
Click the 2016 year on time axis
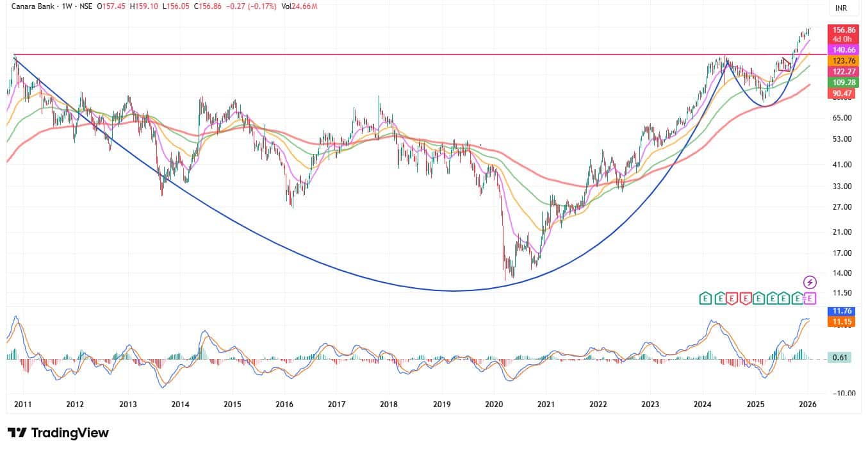[x=284, y=405]
